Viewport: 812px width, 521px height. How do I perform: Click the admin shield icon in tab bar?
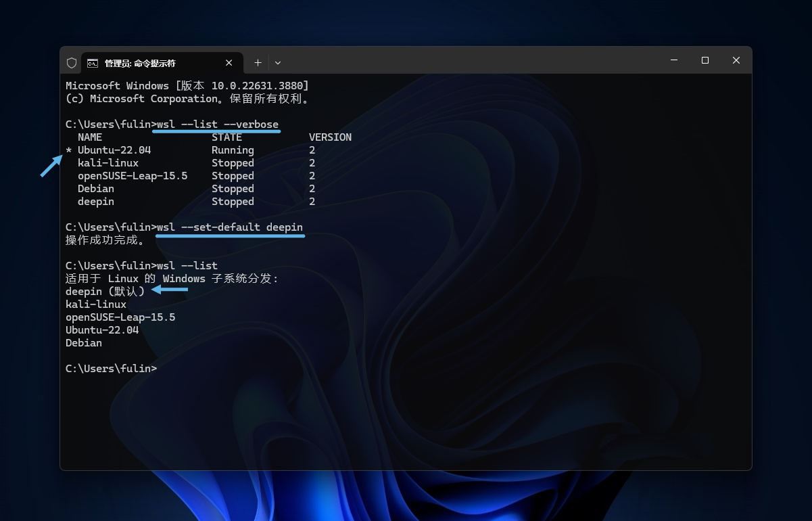(x=72, y=63)
